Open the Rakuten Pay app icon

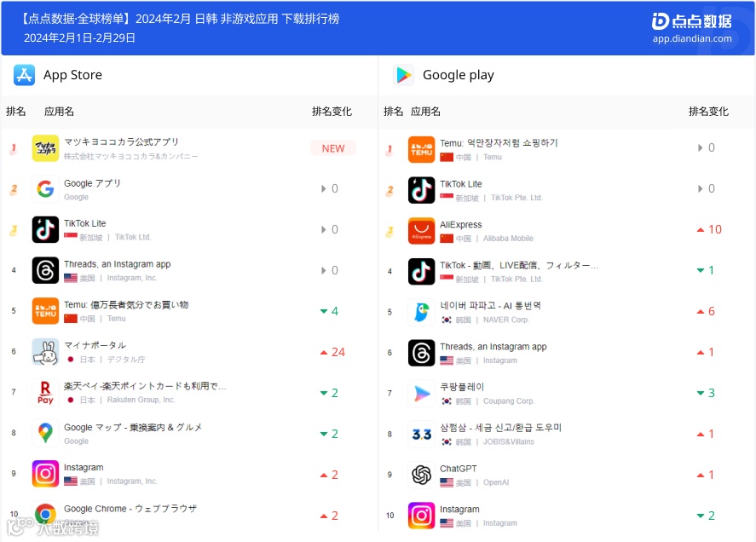[45, 393]
